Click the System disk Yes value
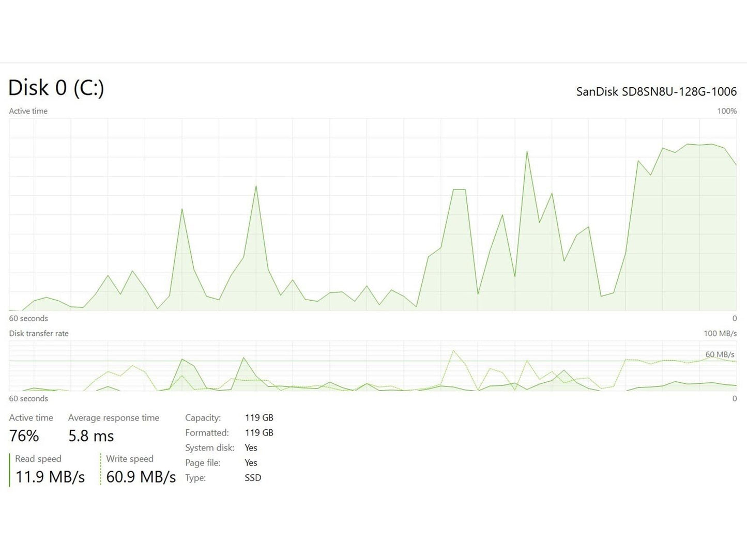747x560 pixels. tap(251, 448)
